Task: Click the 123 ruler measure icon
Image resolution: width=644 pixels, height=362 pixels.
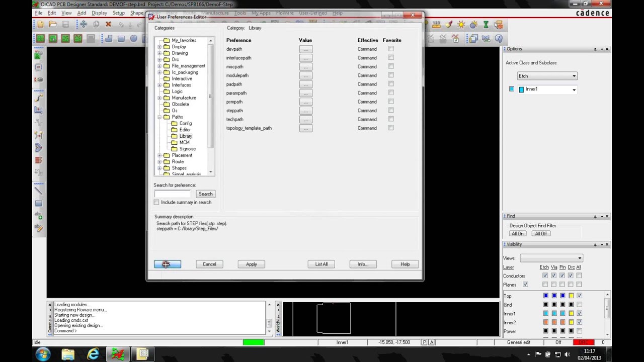Action: [x=436, y=24]
